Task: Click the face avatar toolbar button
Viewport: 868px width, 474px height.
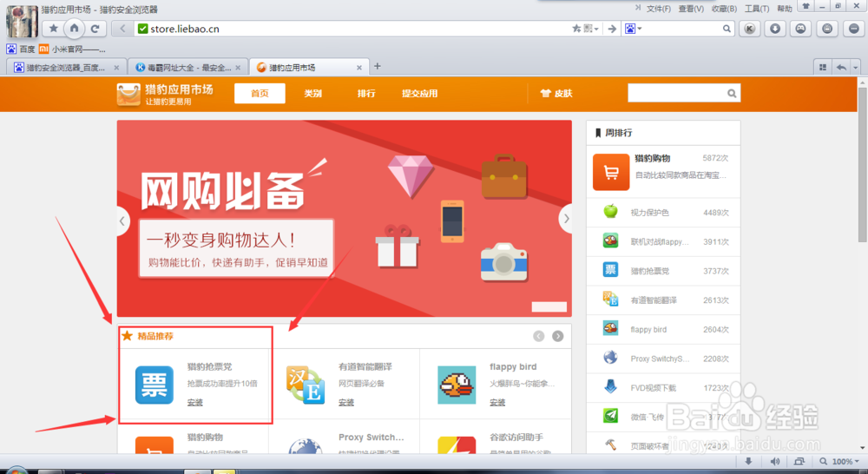Action: pos(800,29)
